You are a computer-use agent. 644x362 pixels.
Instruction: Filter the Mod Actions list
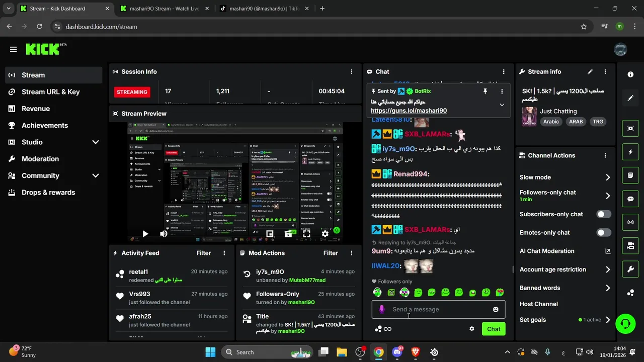(x=331, y=253)
